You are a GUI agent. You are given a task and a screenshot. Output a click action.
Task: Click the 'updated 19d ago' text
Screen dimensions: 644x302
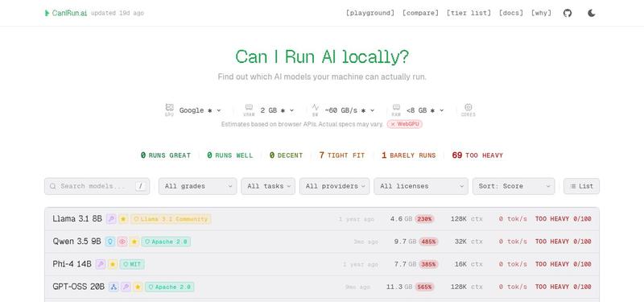[118, 13]
